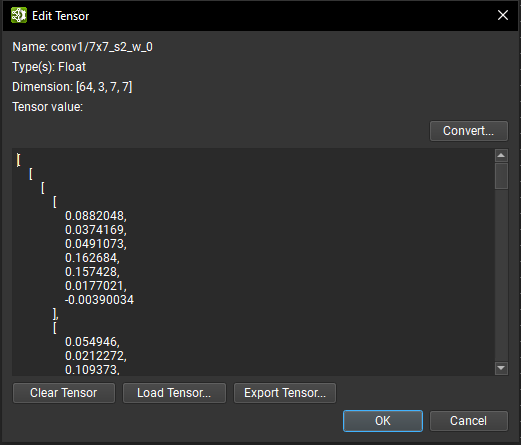521x445 pixels.
Task: Cancel the tensor edit
Action: tap(469, 421)
